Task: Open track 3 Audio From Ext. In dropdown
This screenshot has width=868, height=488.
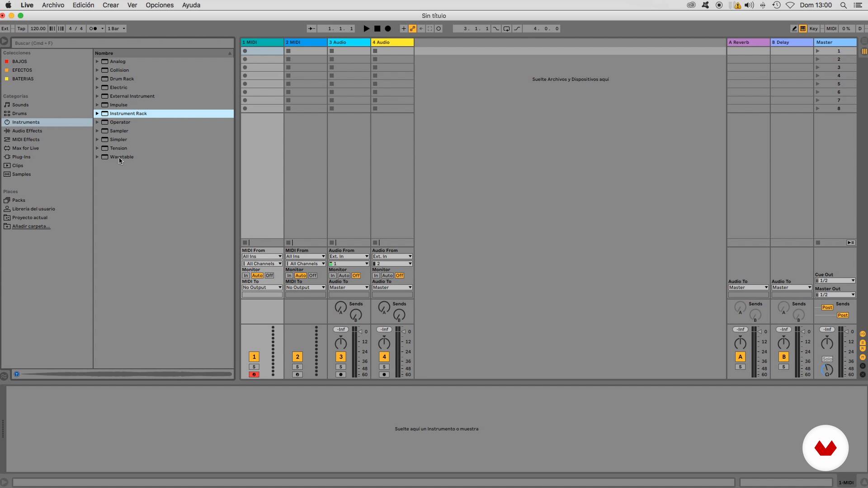Action: pyautogui.click(x=349, y=257)
